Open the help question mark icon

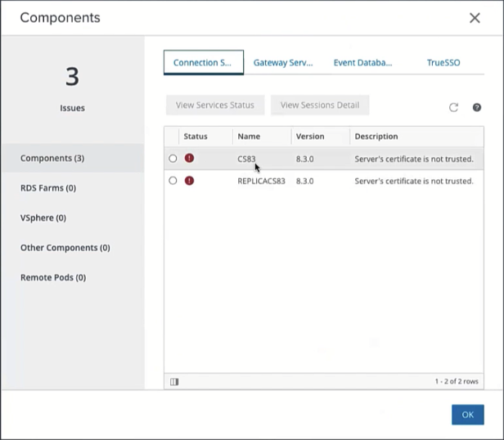[477, 107]
